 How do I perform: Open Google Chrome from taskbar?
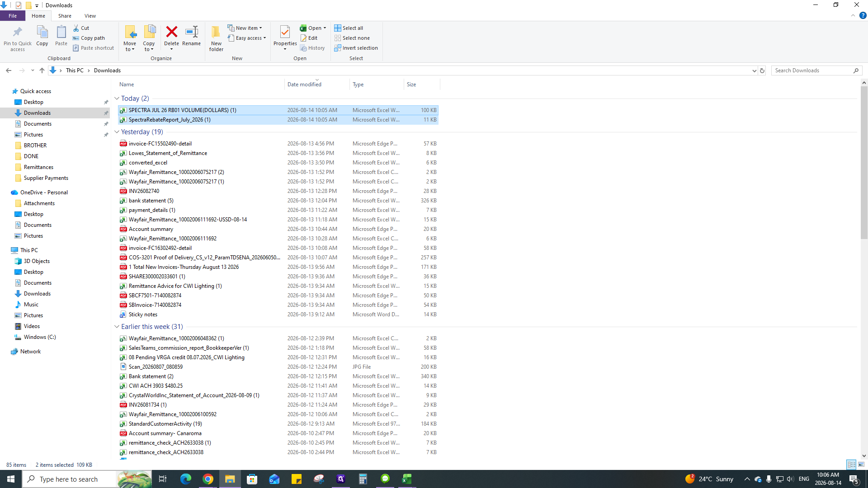tap(208, 479)
